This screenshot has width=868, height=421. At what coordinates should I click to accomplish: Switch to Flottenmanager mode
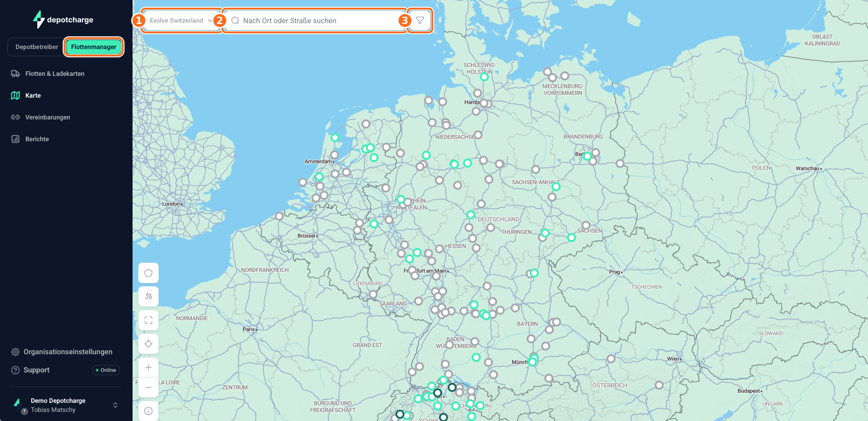pos(94,47)
